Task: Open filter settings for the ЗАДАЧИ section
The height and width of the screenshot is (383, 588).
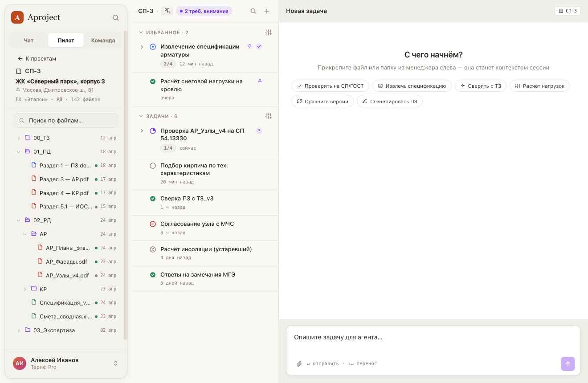Action: tap(268, 116)
